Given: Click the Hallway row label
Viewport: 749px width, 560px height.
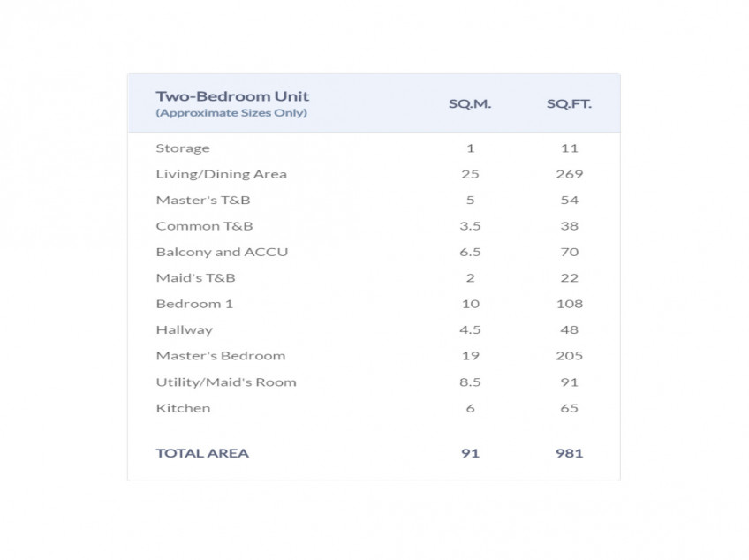Looking at the screenshot, I should click(184, 329).
